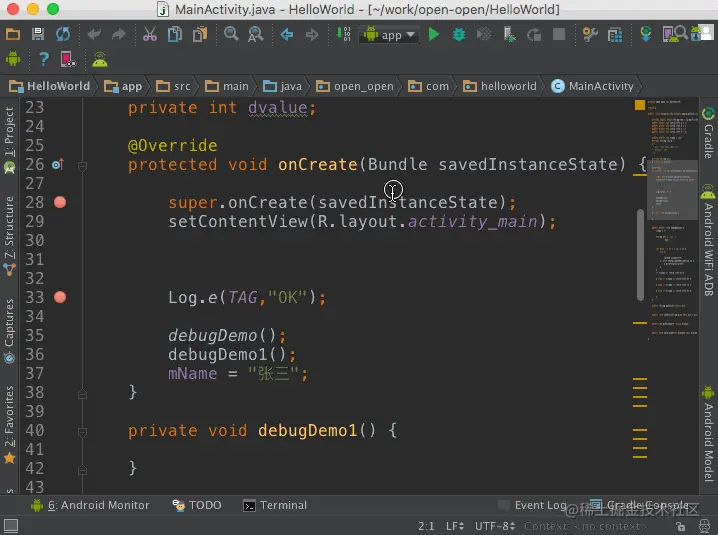
Task: Click the Run with Coverage icon
Action: point(484,34)
